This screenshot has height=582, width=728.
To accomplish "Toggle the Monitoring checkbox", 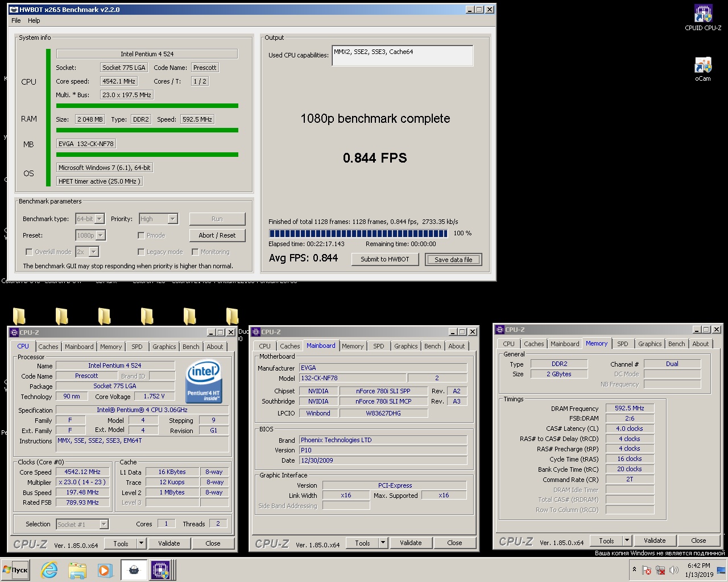I will click(x=195, y=252).
